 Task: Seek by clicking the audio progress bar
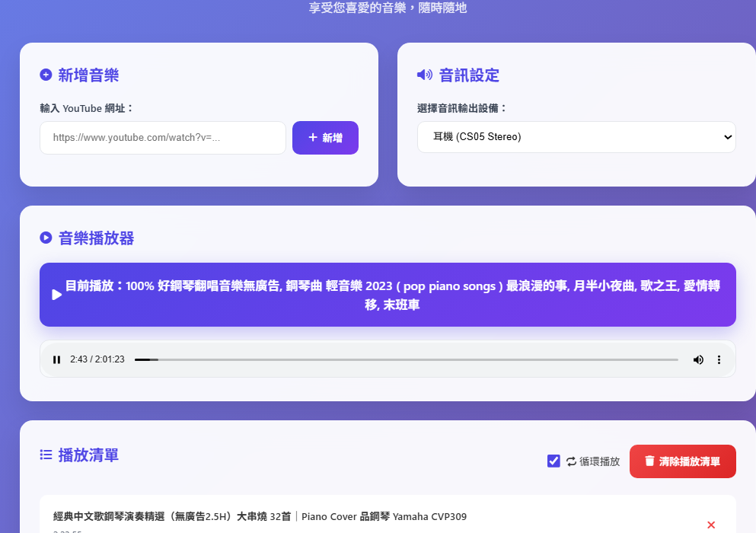click(x=406, y=359)
